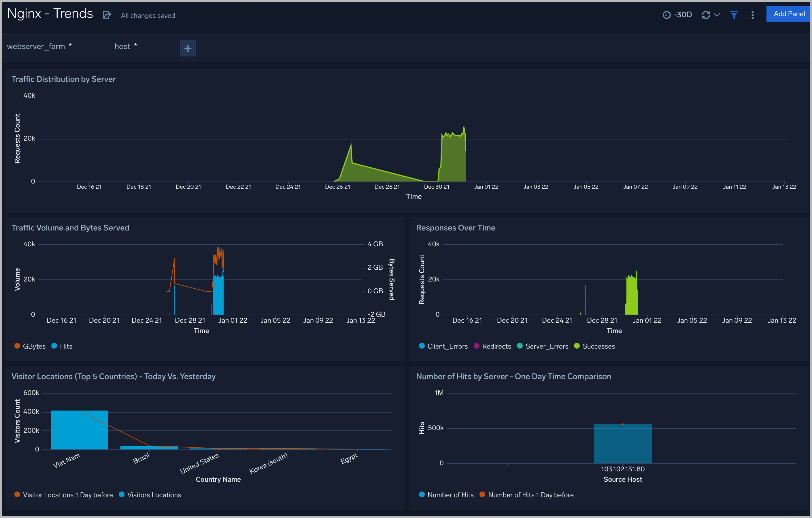Screen dimensions: 812x518
Task: Click the All changes saved label
Action: (148, 15)
